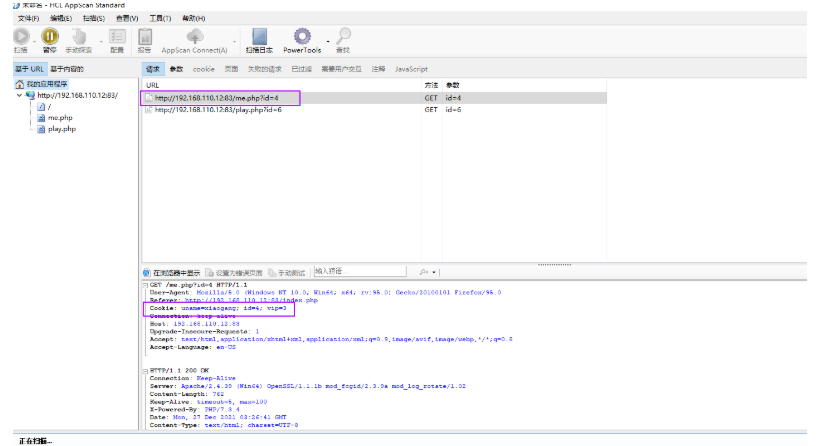The height and width of the screenshot is (446, 834).
Task: Click the X-Powered-By PHP header line
Action: 195,410
